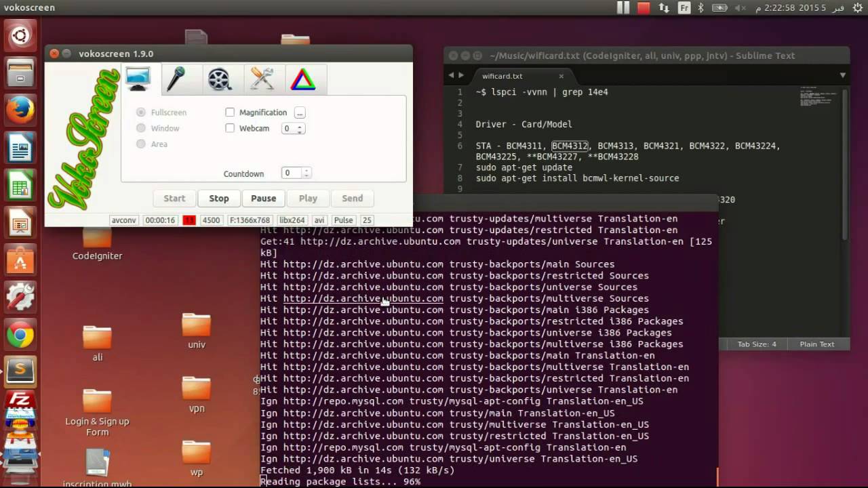This screenshot has height=488, width=868.
Task: Open the battery indicator menu
Action: click(719, 7)
